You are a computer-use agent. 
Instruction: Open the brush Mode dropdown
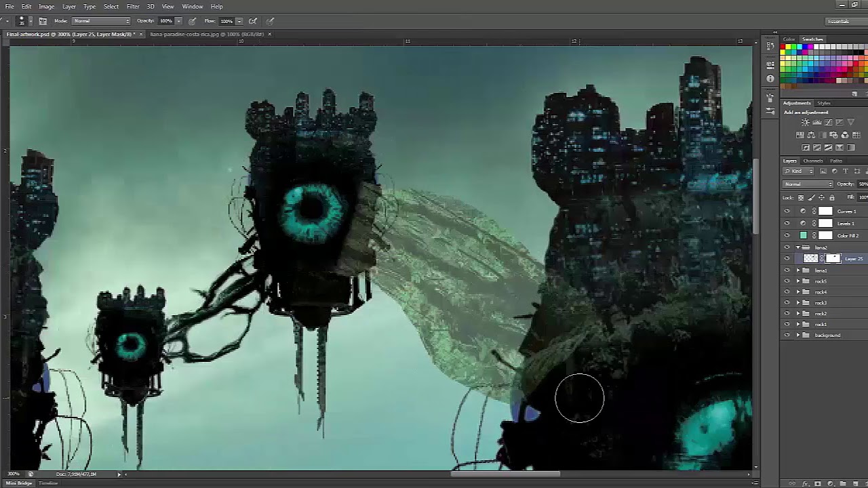click(x=101, y=21)
